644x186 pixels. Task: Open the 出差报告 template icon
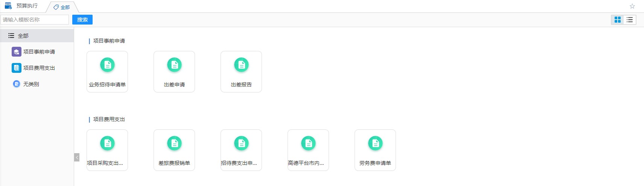click(241, 65)
